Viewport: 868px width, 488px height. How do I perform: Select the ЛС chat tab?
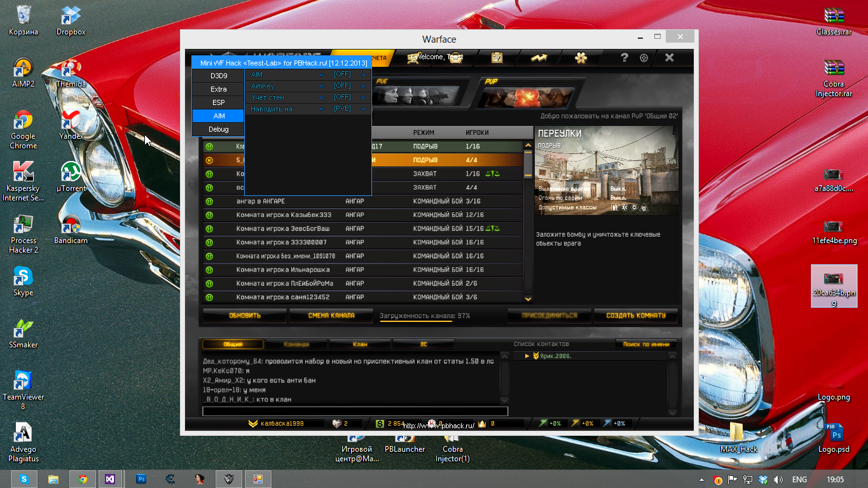pyautogui.click(x=424, y=344)
